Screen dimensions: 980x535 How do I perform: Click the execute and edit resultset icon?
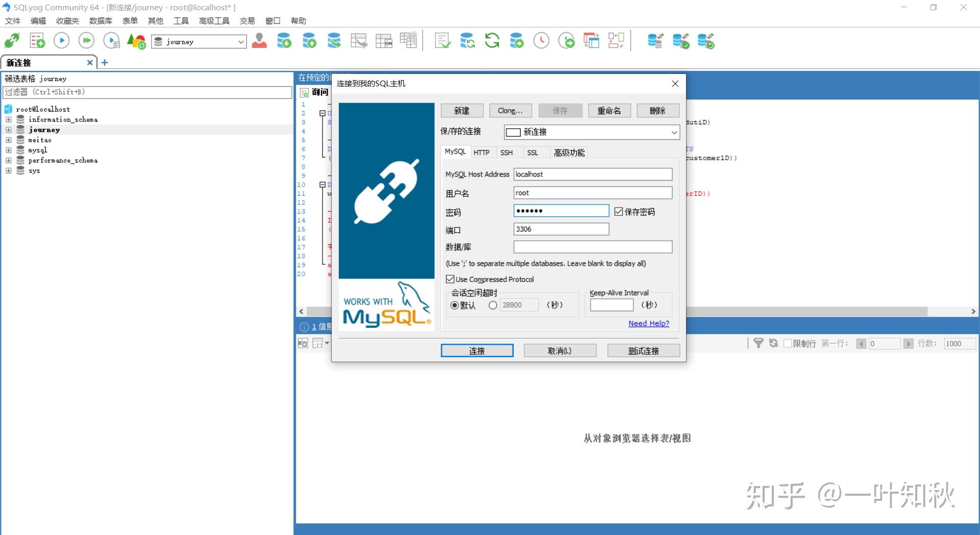click(x=111, y=41)
